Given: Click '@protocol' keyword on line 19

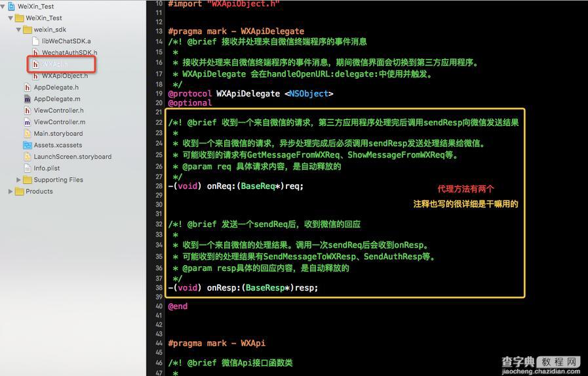Looking at the screenshot, I should point(190,93).
